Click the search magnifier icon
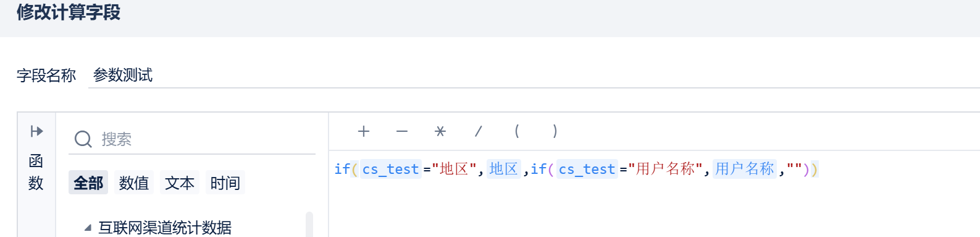The width and height of the screenshot is (980, 237). tap(83, 139)
